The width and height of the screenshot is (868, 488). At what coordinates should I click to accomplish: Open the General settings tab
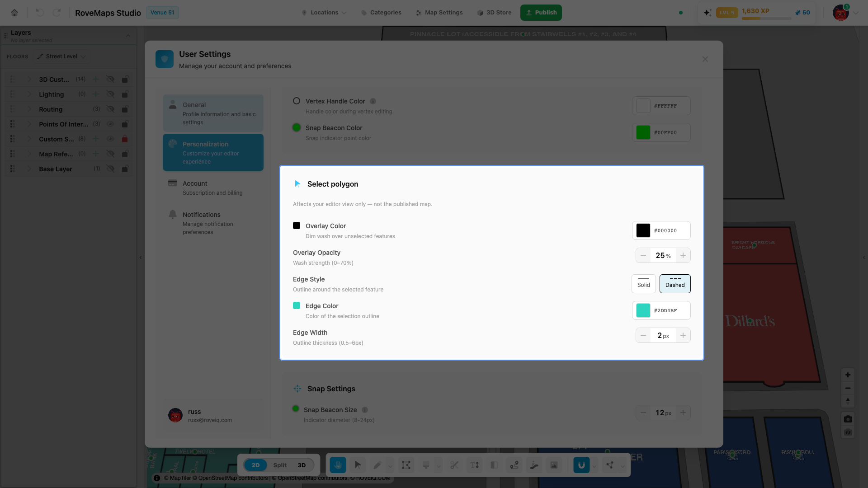coord(213,113)
